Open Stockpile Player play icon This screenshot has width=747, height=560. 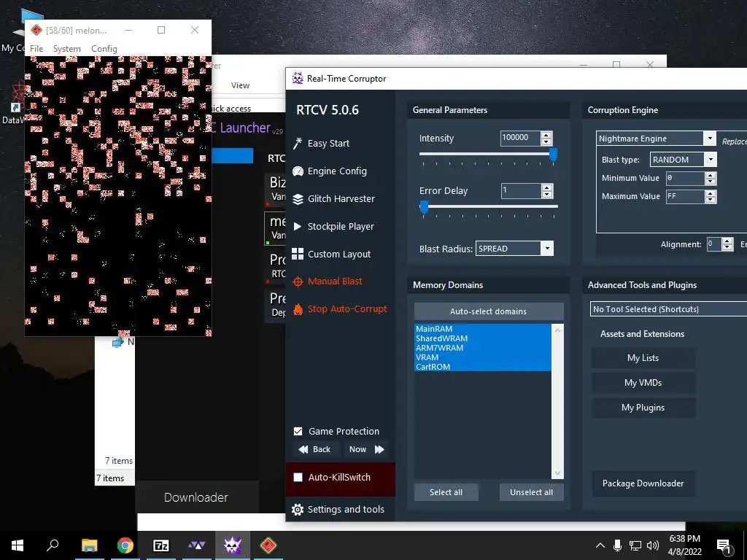tap(298, 226)
